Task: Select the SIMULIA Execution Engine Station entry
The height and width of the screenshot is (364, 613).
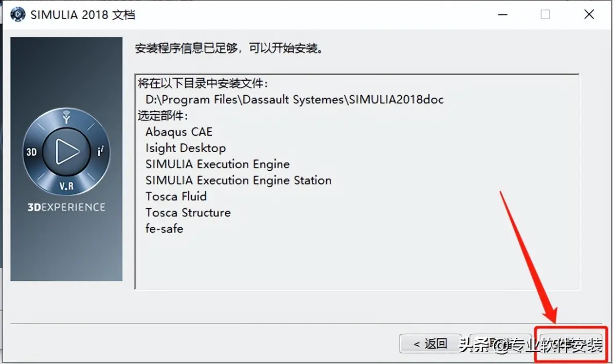Action: pos(238,180)
